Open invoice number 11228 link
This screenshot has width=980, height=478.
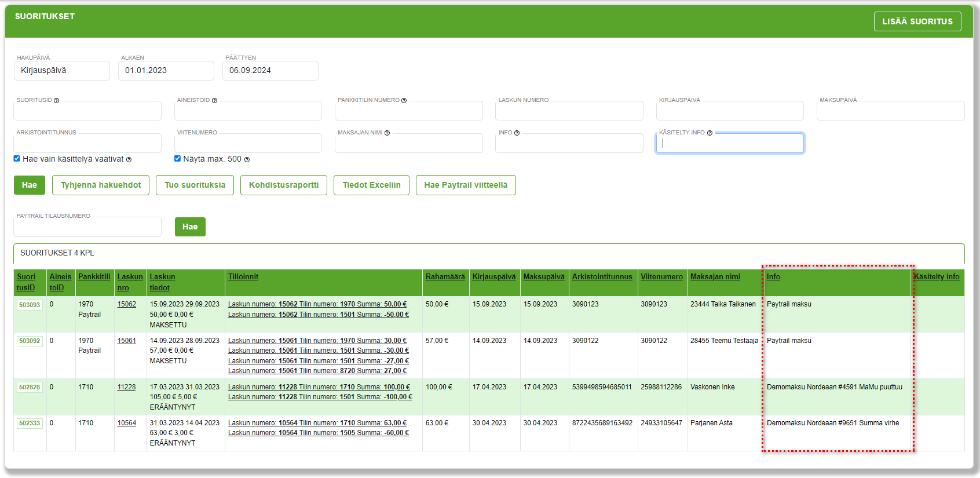tap(127, 387)
